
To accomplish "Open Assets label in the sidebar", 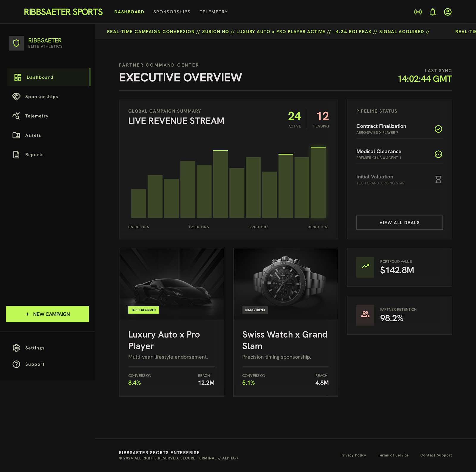I will 33,135.
